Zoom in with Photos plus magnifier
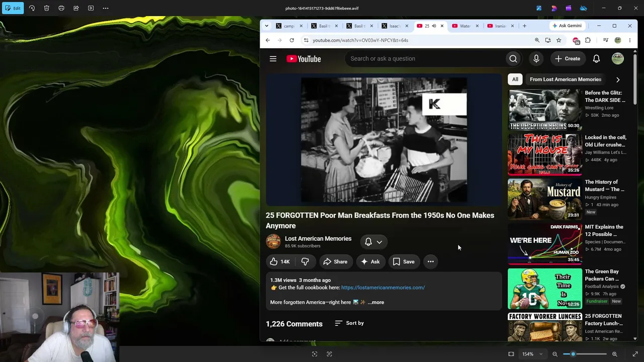The width and height of the screenshot is (644, 362). click(614, 354)
